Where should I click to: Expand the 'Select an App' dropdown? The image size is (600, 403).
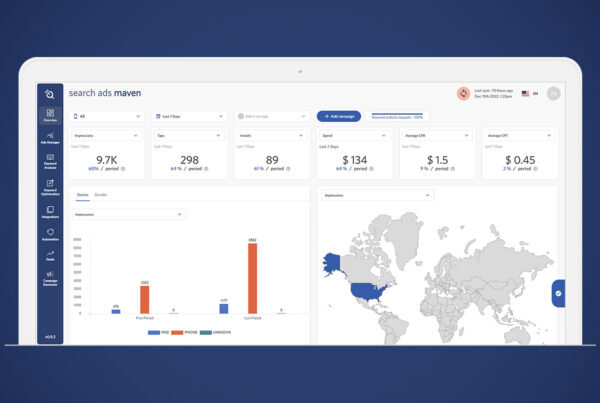[271, 116]
